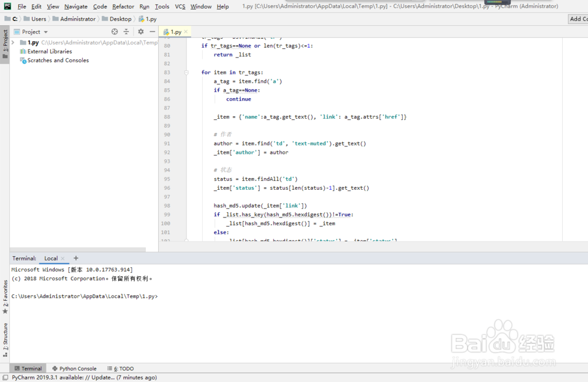This screenshot has width=588, height=382.
Task: Click the Add Configuration button
Action: [578, 19]
